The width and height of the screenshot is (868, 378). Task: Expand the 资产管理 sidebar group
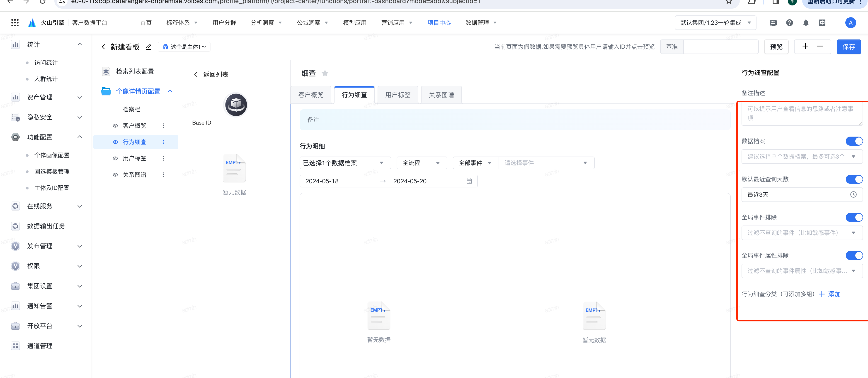80,98
